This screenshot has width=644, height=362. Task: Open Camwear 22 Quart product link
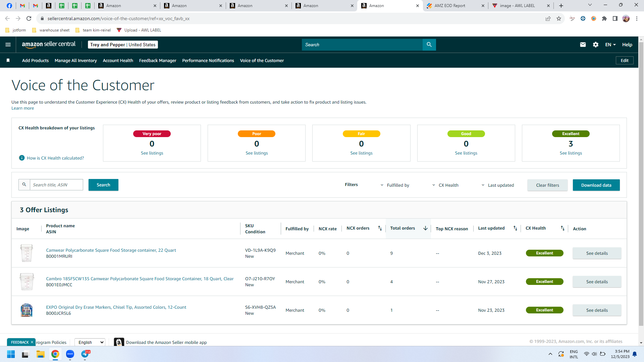coord(111,250)
